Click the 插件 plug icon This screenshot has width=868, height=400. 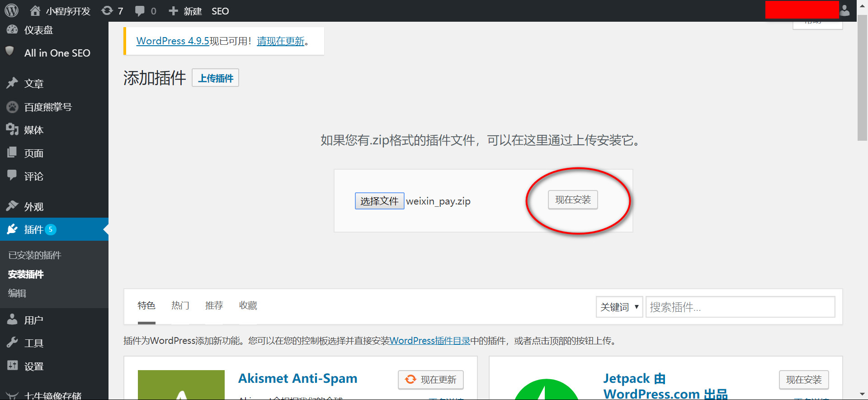pos(12,229)
